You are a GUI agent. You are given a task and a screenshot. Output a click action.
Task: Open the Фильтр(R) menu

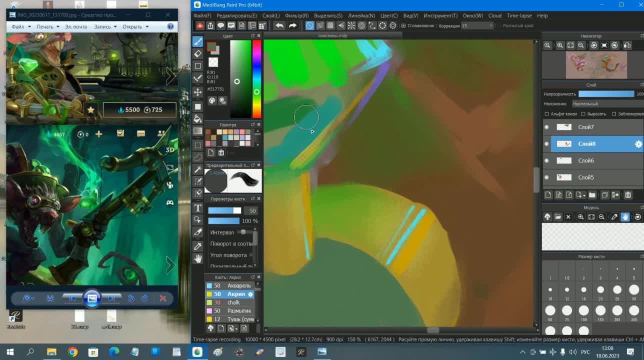296,15
